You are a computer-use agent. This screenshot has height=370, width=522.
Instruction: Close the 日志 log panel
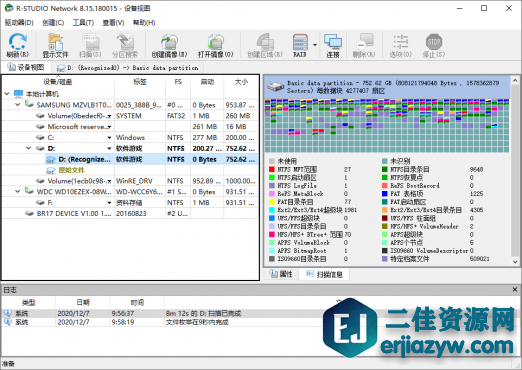coord(515,290)
